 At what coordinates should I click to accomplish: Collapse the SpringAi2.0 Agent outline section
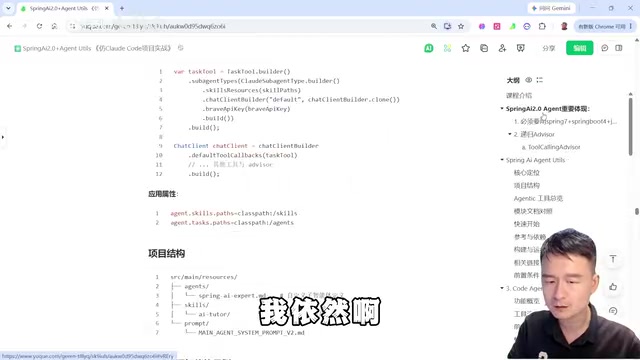coord(502,109)
